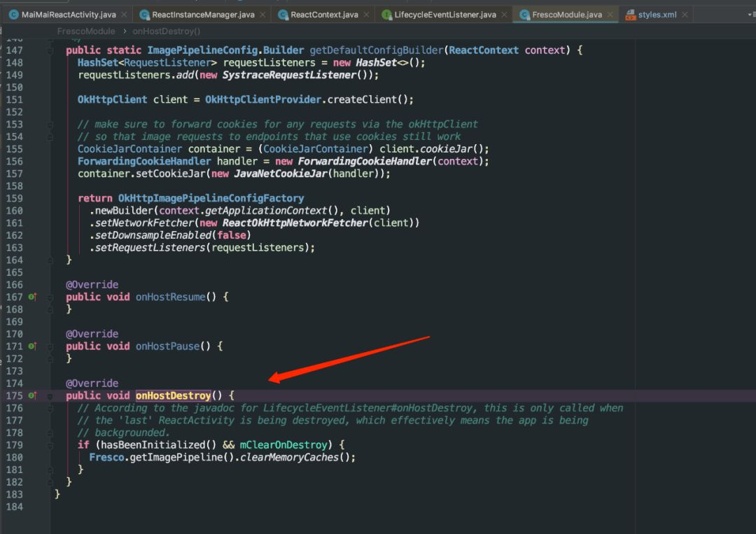This screenshot has width=756, height=534.
Task: Click the fold end marker on line 164
Action: click(x=50, y=260)
